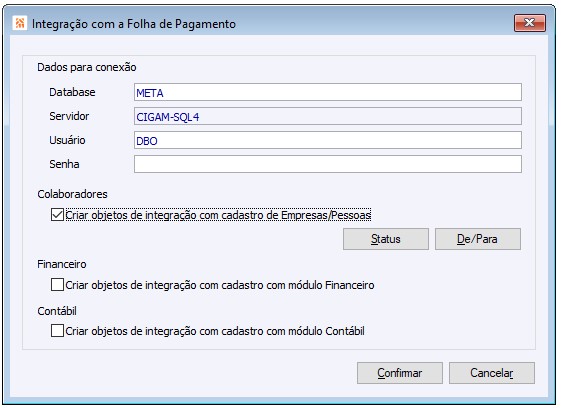
Task: Close the Integração com a Folha dialog
Action: click(x=530, y=23)
